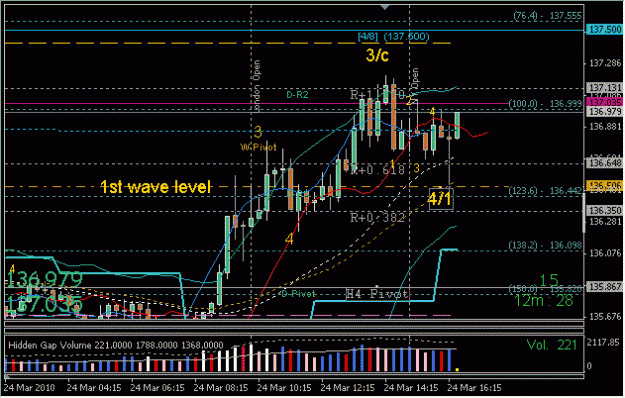Click the grey 135.867 price tag
The width and height of the screenshot is (625, 398).
tap(604, 286)
